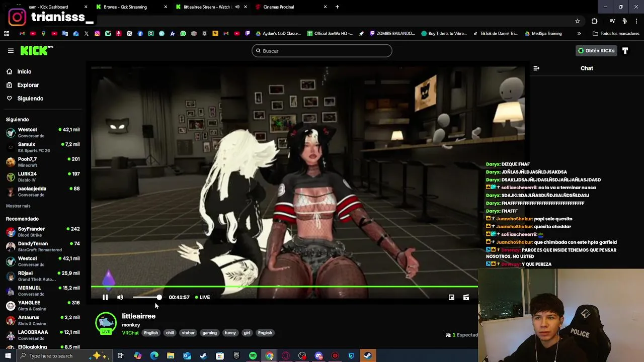Open Inicio in the sidebar
Image resolution: width=644 pixels, height=362 pixels.
24,71
